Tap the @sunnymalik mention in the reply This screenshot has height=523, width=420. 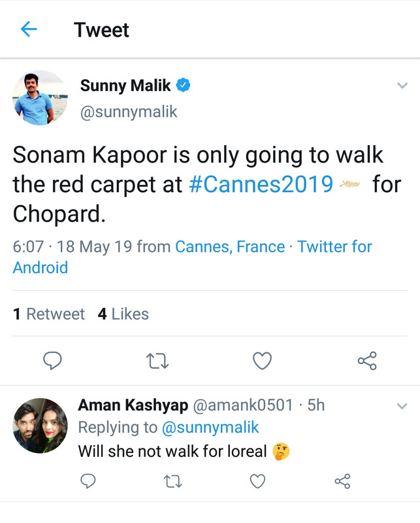pos(210,428)
